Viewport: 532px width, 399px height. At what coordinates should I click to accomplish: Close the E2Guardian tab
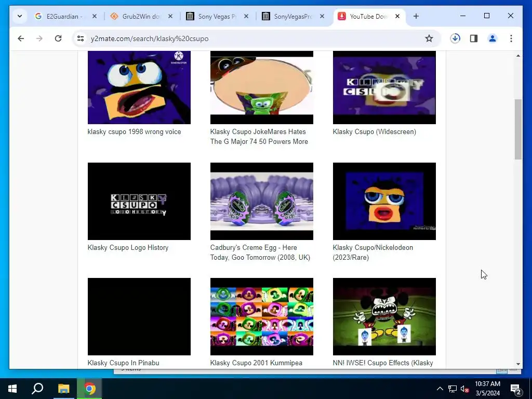95,16
